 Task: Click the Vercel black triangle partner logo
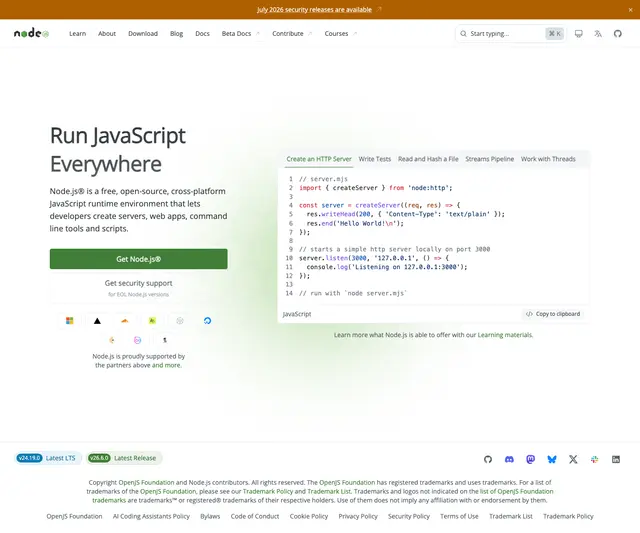pos(97,321)
